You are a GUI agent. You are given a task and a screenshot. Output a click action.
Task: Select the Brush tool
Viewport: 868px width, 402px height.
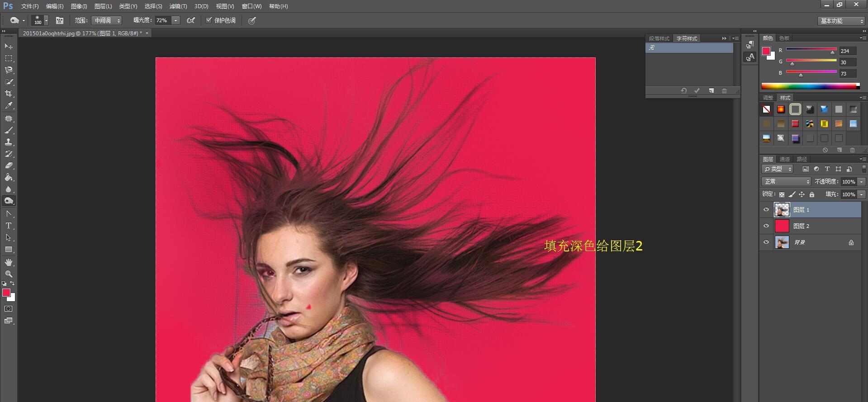tap(9, 130)
